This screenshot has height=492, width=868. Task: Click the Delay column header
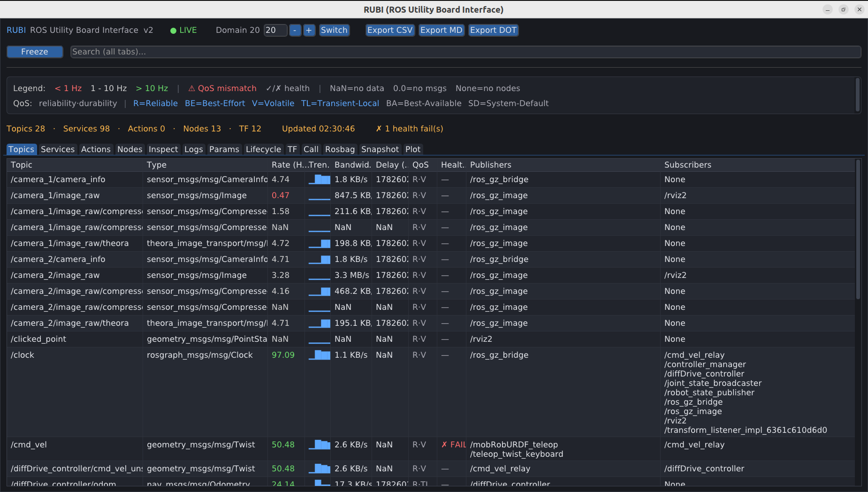click(390, 165)
